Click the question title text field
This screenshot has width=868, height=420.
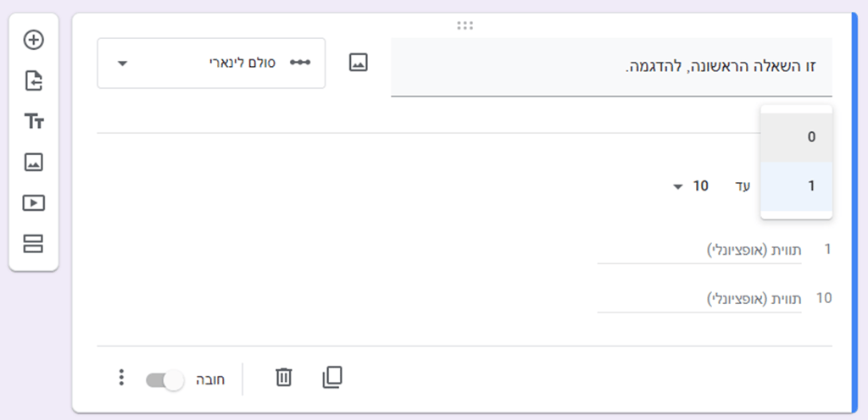[x=611, y=67]
